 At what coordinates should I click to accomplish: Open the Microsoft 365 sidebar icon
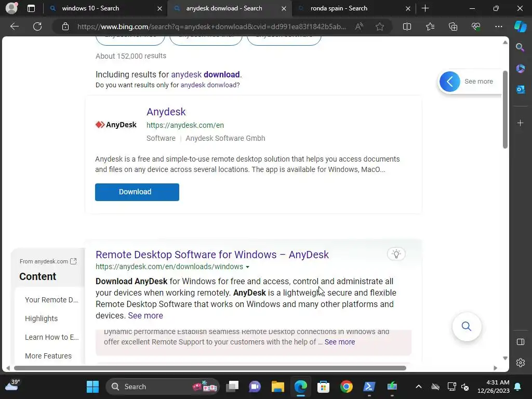pyautogui.click(x=520, y=69)
